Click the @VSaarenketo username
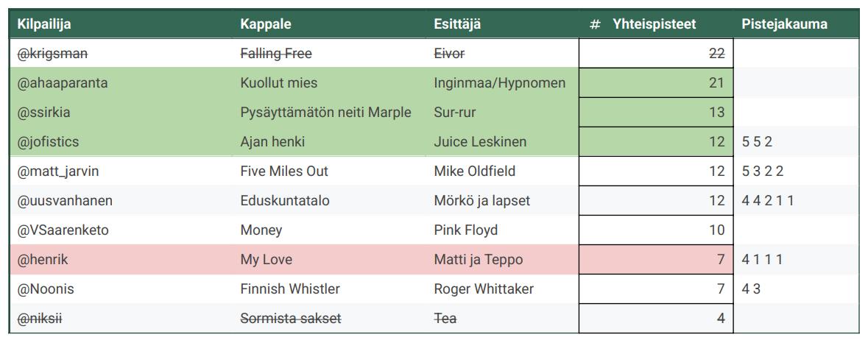The image size is (868, 340). 63,230
